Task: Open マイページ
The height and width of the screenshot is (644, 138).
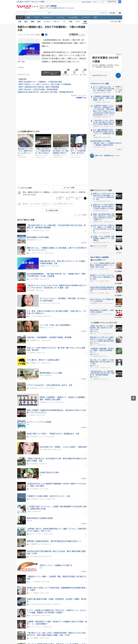Action: 103,13
